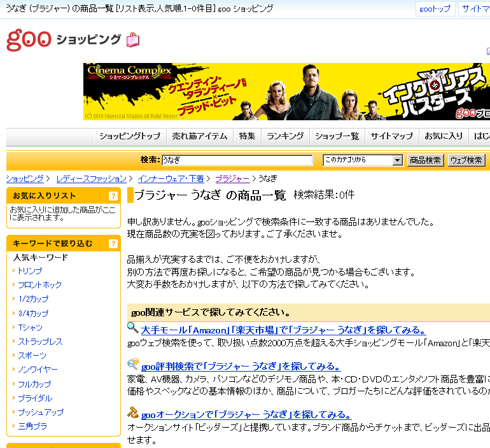Go to レディースファッション breadcrumb link
The image size is (490, 448).
[92, 179]
